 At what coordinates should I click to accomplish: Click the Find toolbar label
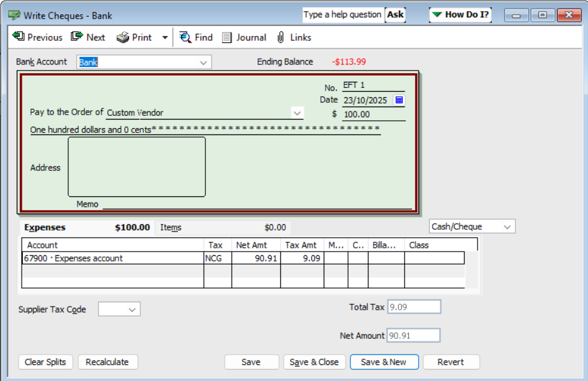coord(203,37)
